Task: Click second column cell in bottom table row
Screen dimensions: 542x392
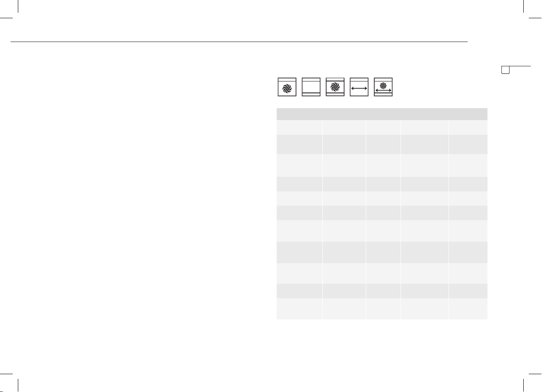Action: pyautogui.click(x=344, y=309)
